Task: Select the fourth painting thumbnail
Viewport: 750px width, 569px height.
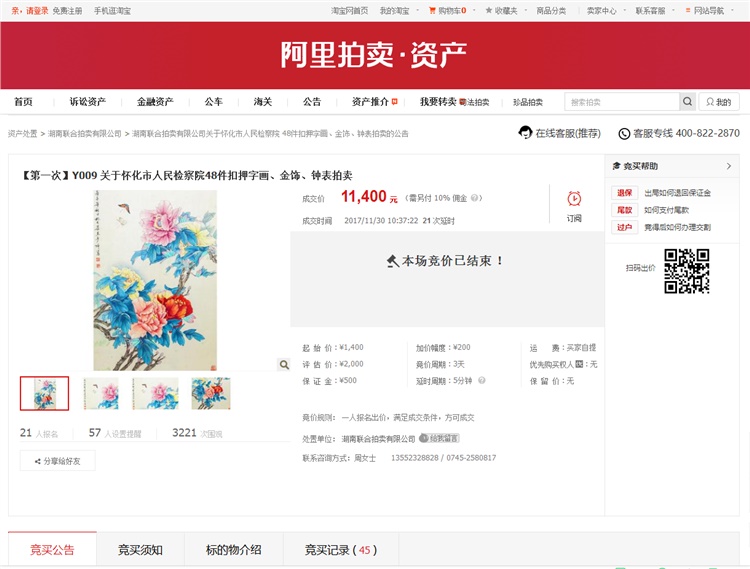Action: click(211, 393)
